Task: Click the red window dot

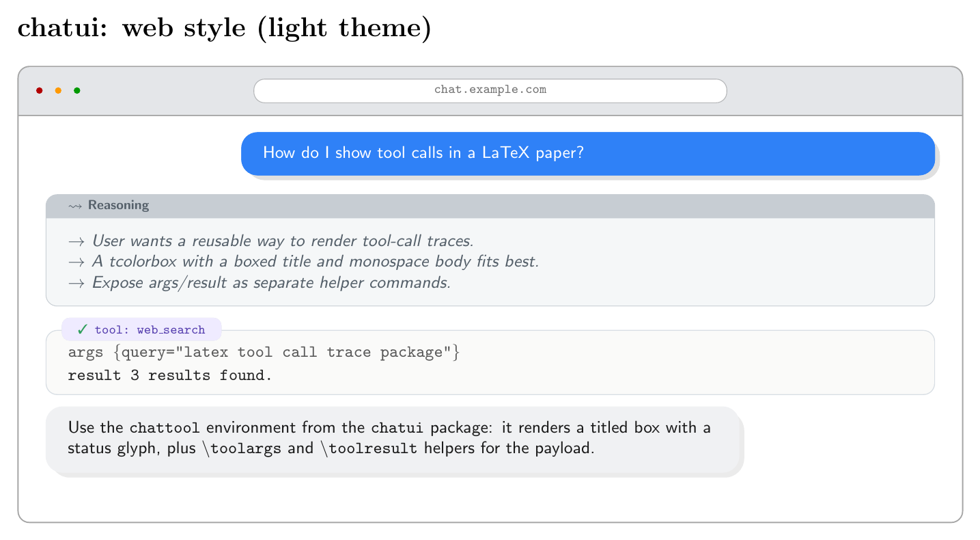Action: pyautogui.click(x=40, y=90)
